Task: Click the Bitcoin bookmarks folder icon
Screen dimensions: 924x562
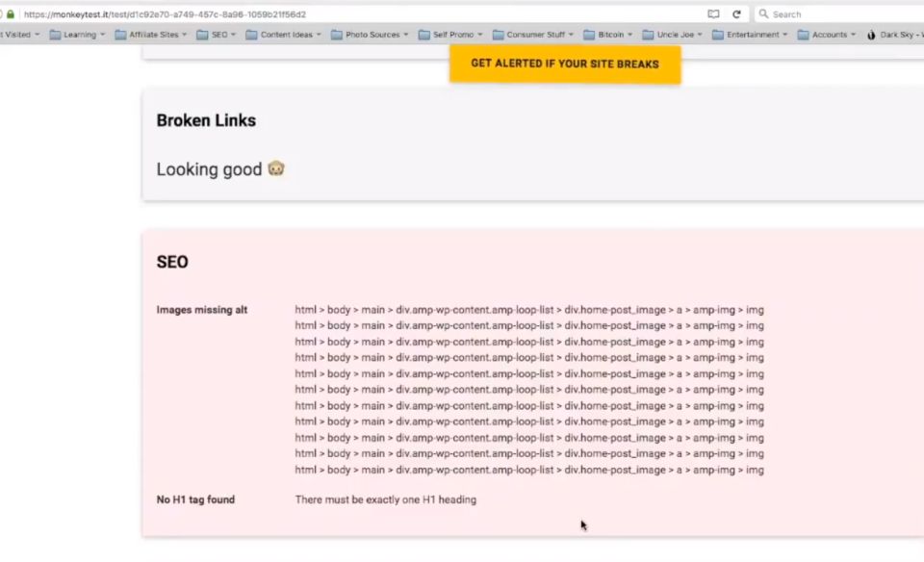Action: pos(588,35)
